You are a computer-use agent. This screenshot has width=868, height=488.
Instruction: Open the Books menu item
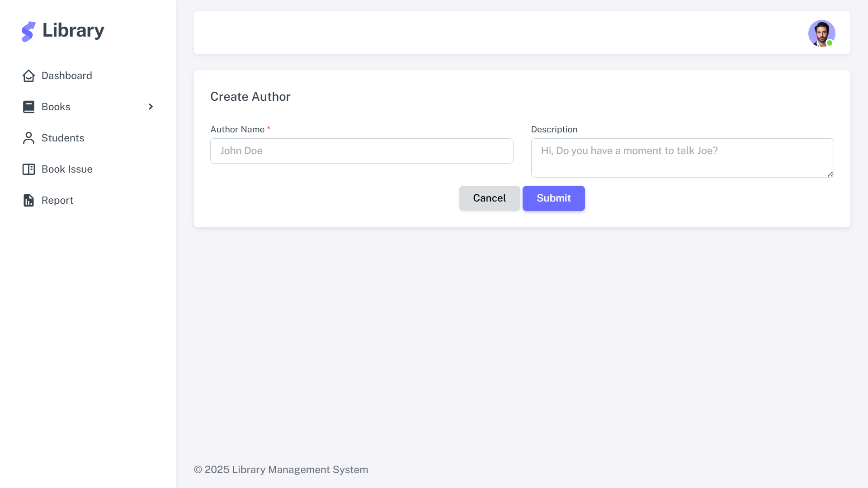tap(88, 107)
